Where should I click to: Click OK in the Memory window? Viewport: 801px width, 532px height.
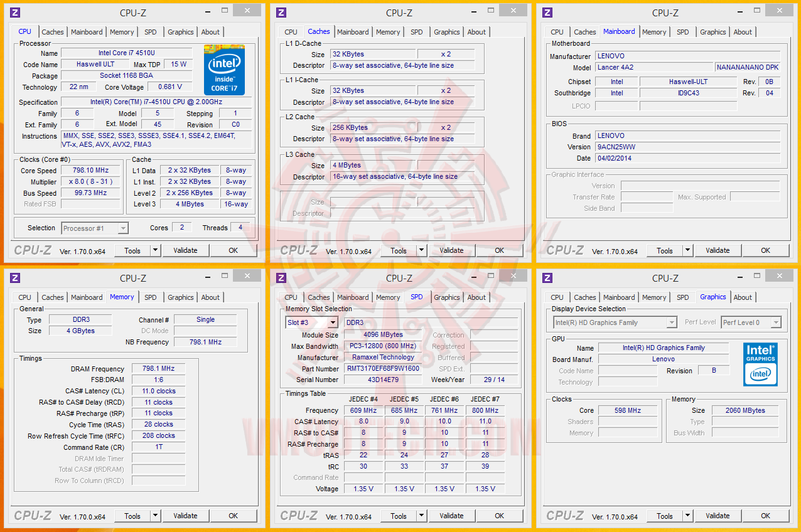click(234, 516)
